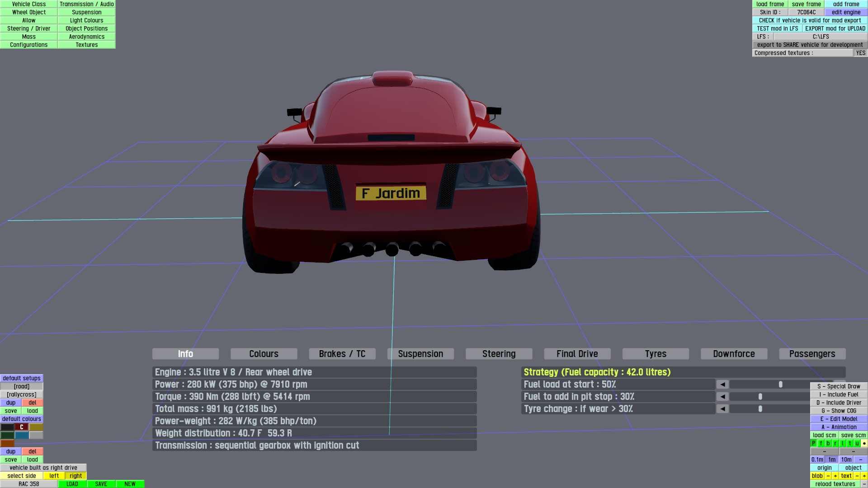The height and width of the screenshot is (488, 868).
Task: Click the 'P' view mode button
Action: 814,443
